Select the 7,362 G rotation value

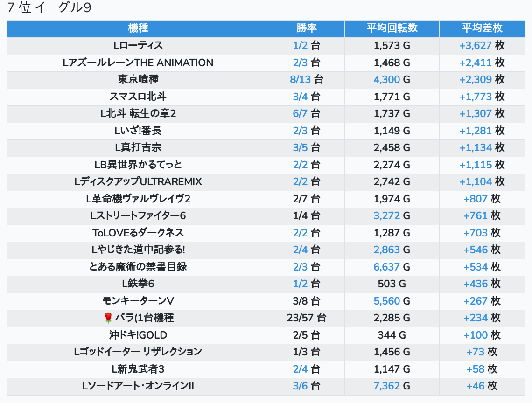tap(392, 386)
